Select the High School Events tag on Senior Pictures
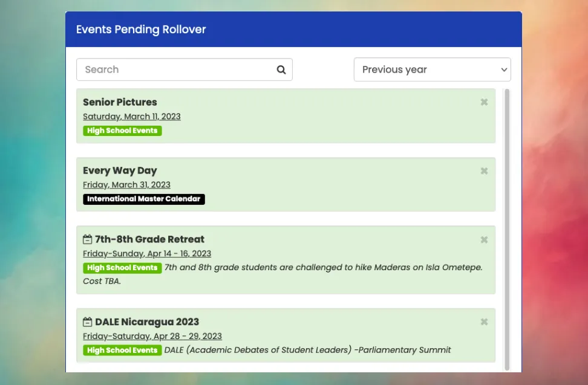The height and width of the screenshot is (385, 588). click(x=122, y=131)
